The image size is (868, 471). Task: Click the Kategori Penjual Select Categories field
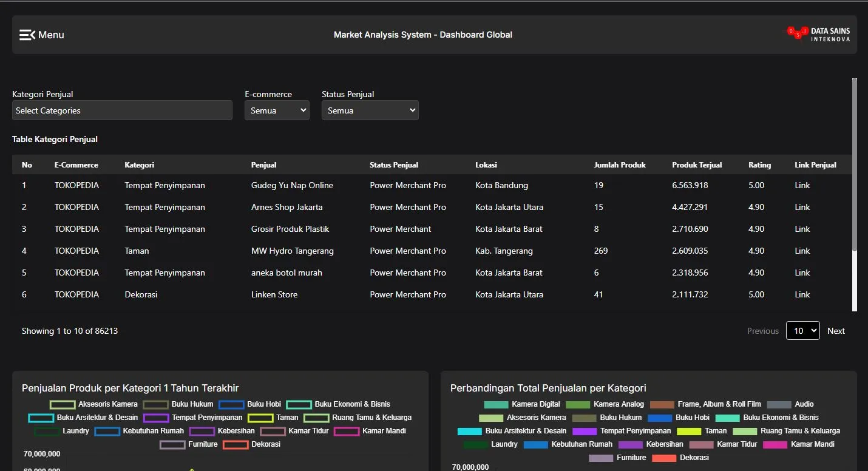[122, 110]
